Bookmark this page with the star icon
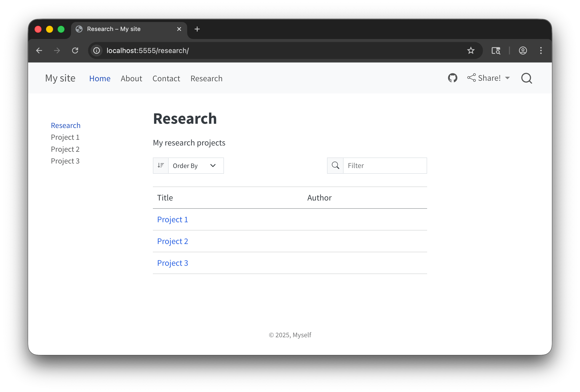580x392 pixels. tap(471, 50)
